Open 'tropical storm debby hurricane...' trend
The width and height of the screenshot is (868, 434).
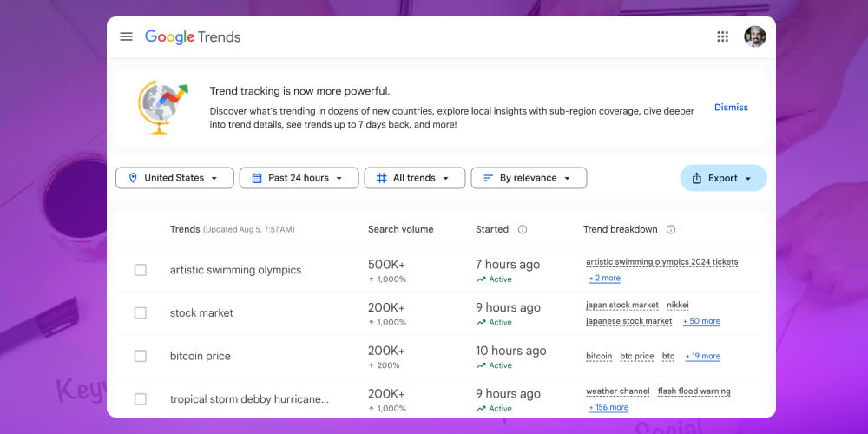pos(249,399)
